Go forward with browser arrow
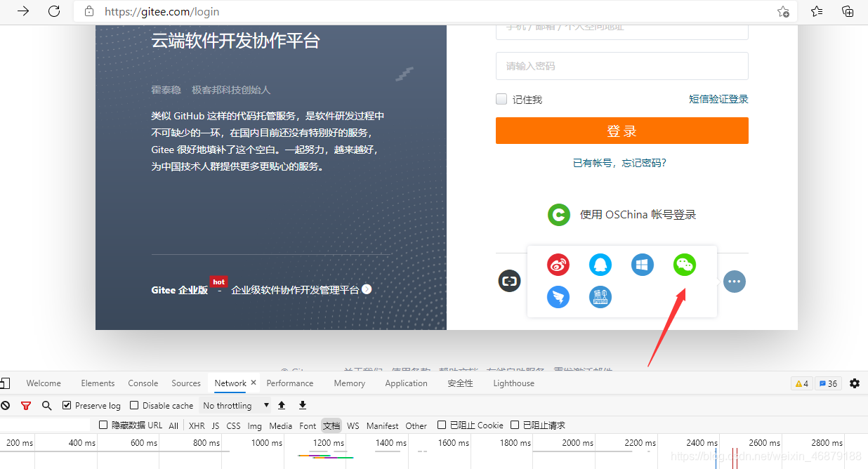 [23, 11]
